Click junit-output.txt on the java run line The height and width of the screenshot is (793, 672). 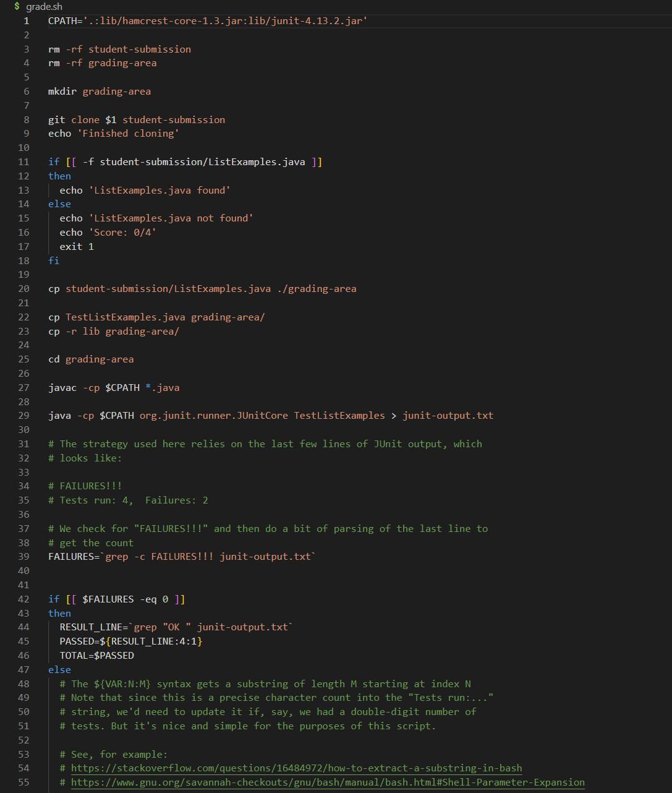[448, 416]
